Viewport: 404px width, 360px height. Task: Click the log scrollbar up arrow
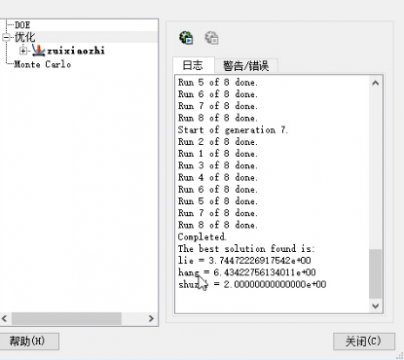coord(376,83)
